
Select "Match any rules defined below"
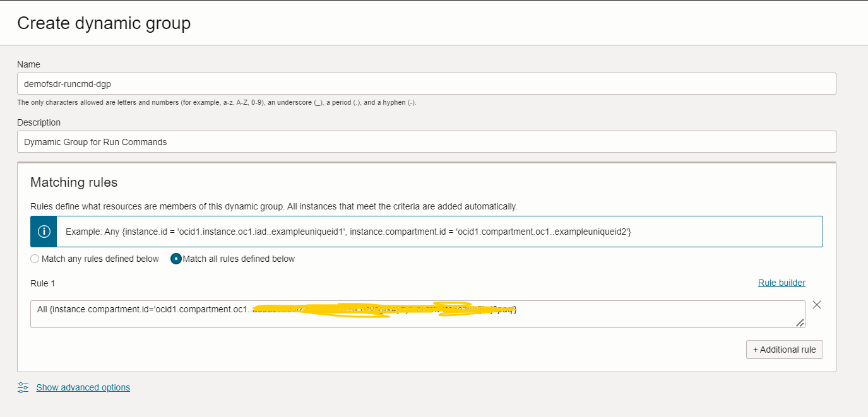tap(35, 259)
